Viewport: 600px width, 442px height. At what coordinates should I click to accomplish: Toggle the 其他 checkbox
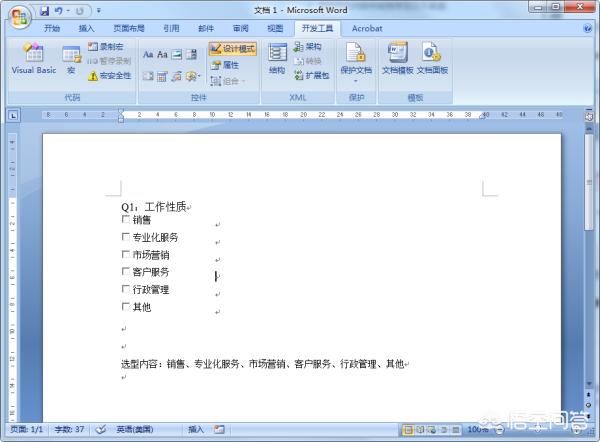point(126,307)
